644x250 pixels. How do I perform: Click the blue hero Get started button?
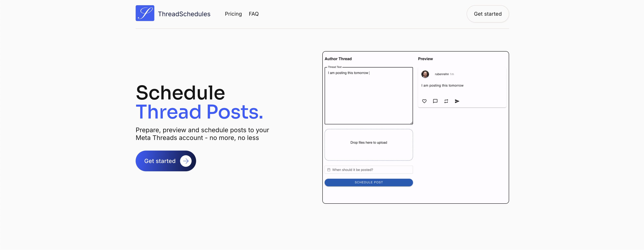point(166,161)
